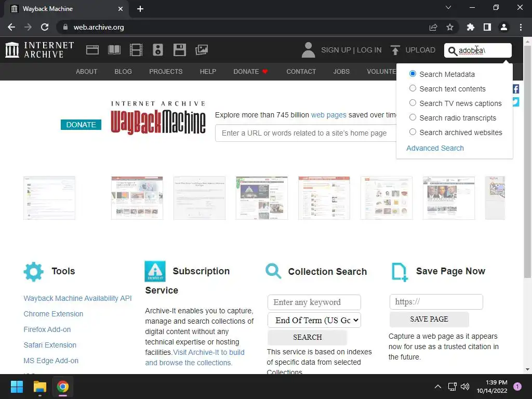This screenshot has height=399, width=532.
Task: Open the BLOG menu item
Action: [x=123, y=72]
